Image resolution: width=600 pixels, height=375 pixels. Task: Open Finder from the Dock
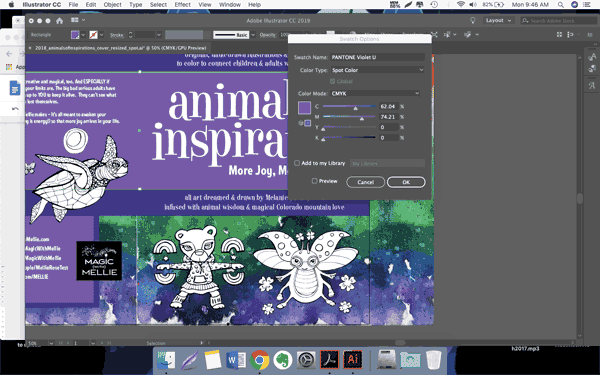pyautogui.click(x=166, y=360)
